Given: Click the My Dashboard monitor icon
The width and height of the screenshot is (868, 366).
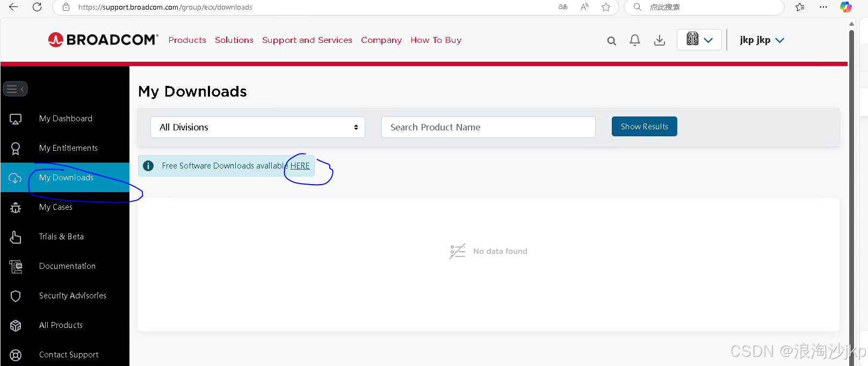Looking at the screenshot, I should pyautogui.click(x=16, y=119).
